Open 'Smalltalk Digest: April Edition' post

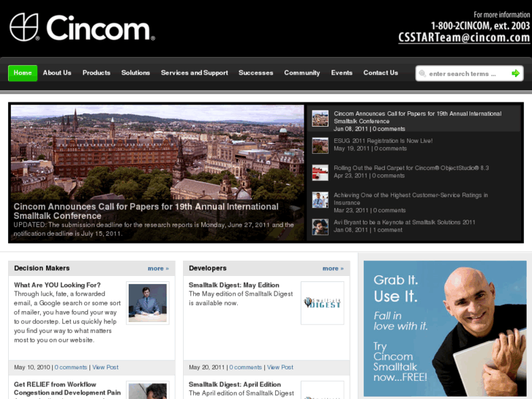234,384
